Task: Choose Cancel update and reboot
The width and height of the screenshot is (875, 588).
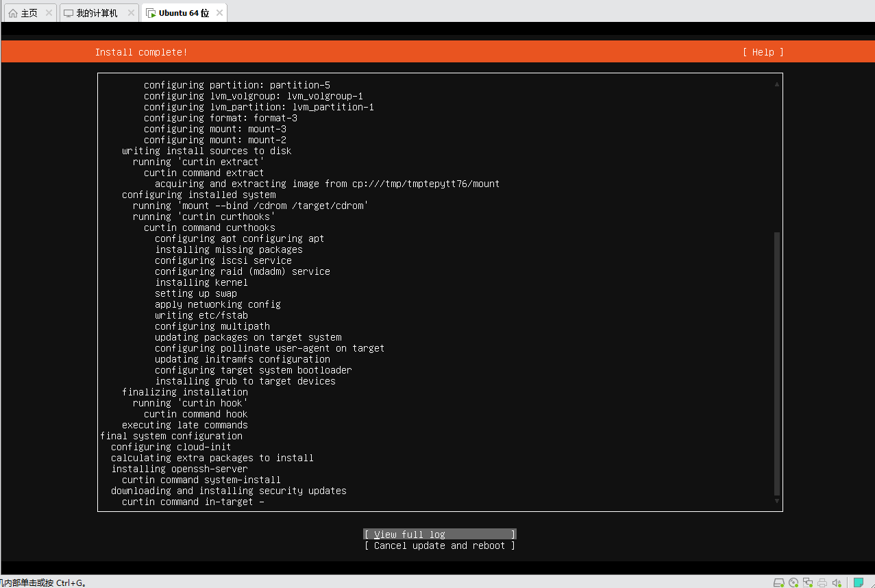Action: (439, 546)
